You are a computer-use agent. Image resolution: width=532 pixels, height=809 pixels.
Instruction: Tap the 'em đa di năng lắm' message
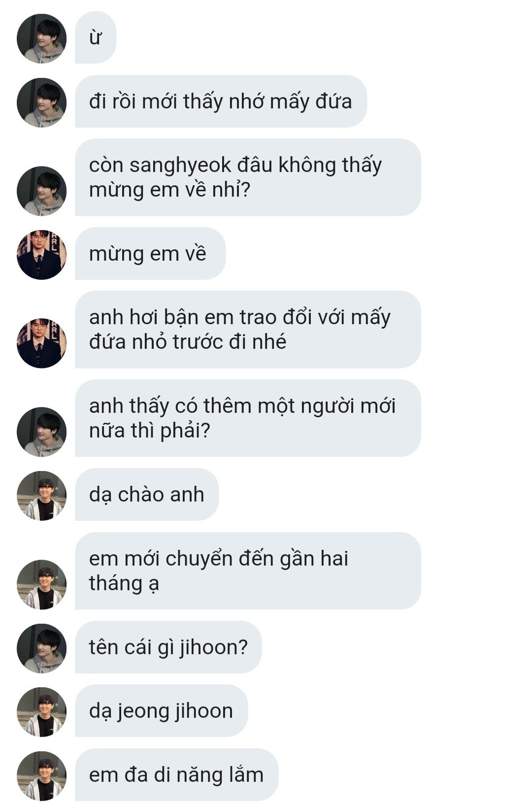176,775
